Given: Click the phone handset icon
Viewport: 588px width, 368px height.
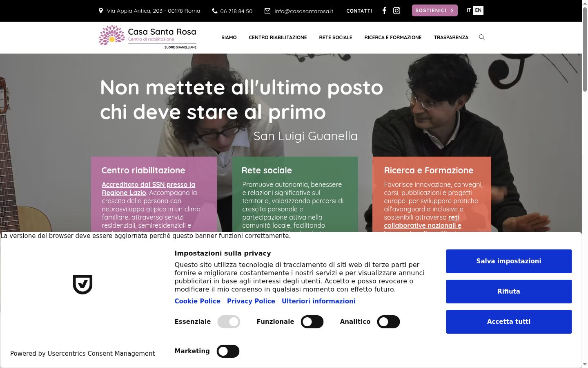Looking at the screenshot, I should 215,11.
